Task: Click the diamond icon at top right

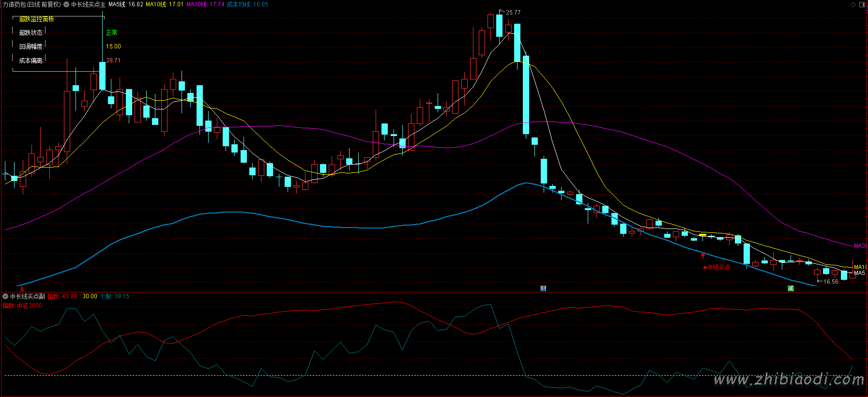Action: pyautogui.click(x=853, y=4)
